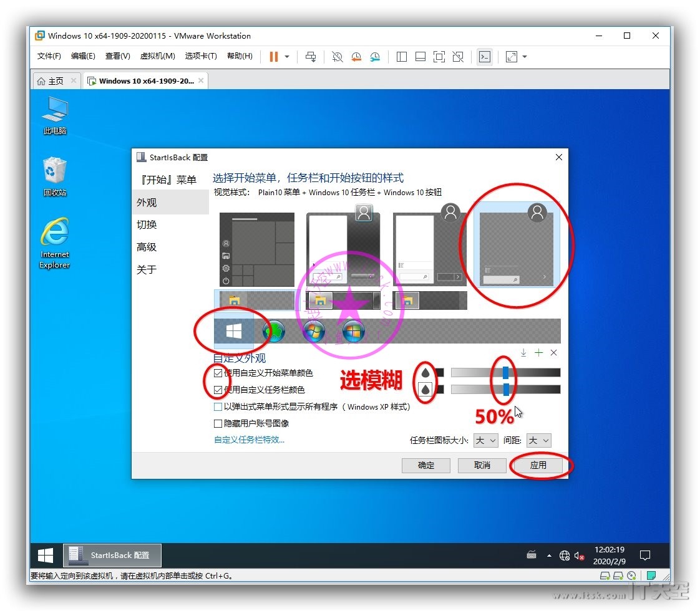The image size is (700, 611).
Task: Select the Windows 7 orb start button
Action: coord(313,331)
